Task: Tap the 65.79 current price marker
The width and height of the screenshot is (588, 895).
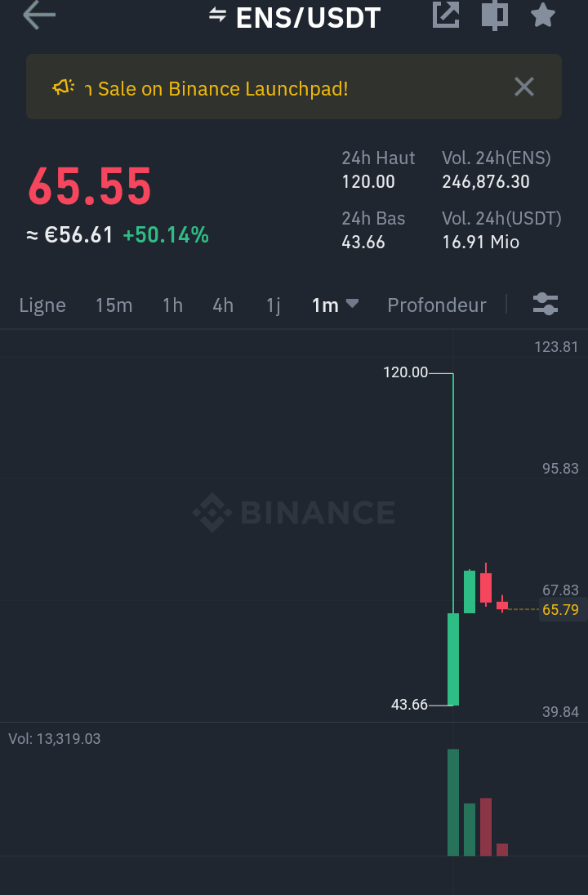Action: click(x=560, y=609)
